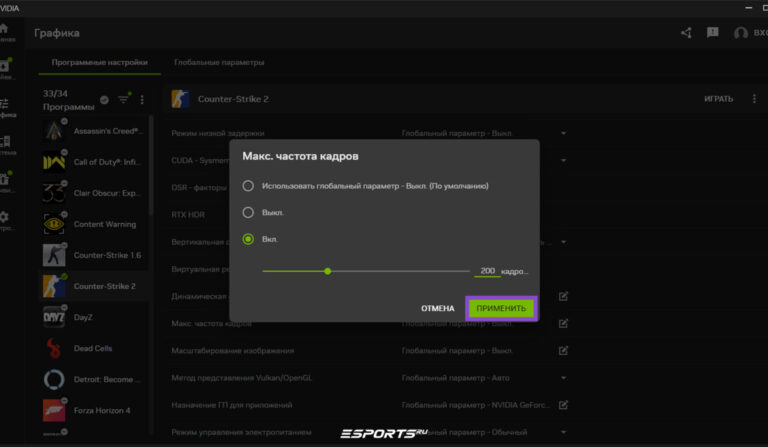Click the 'DSR - факторы' setting label
Image resolution: width=768 pixels, height=447 pixels.
(x=199, y=188)
